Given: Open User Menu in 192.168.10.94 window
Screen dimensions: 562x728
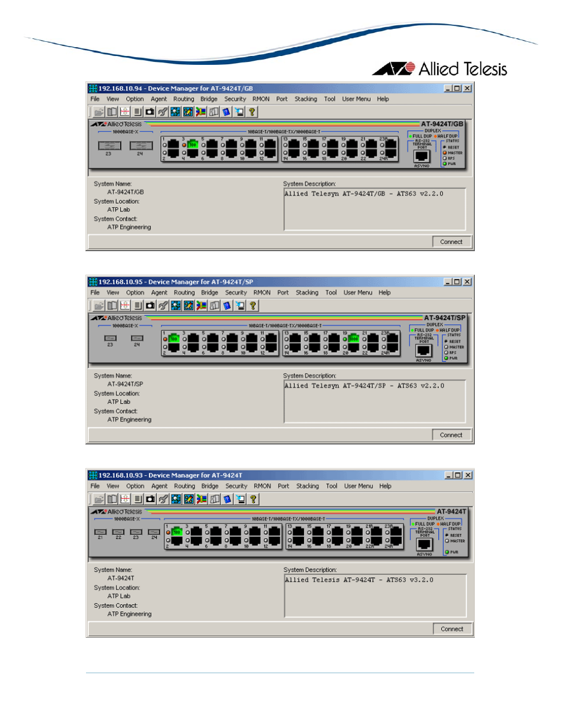Looking at the screenshot, I should 356,99.
